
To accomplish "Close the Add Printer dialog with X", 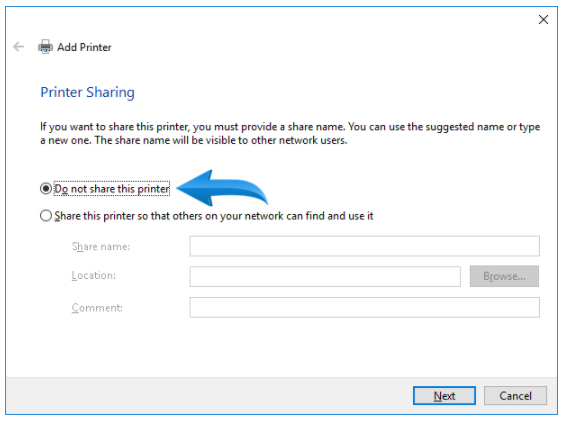I will click(543, 20).
